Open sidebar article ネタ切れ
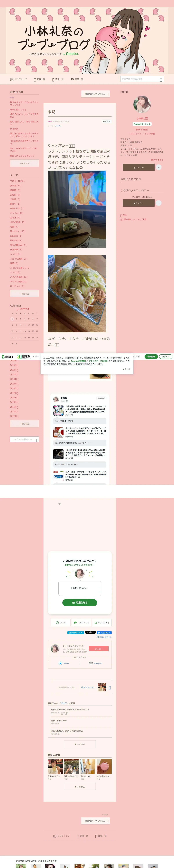174x868 pixels. [14, 129]
